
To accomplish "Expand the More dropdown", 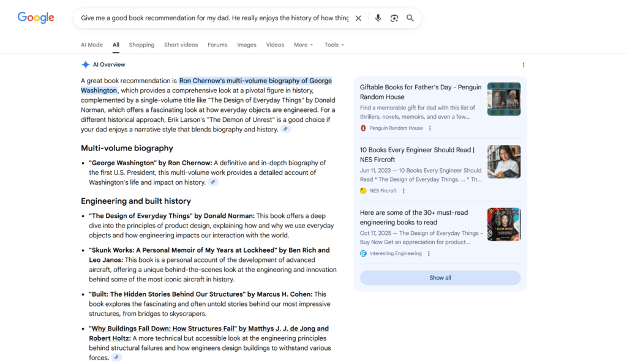I will point(303,45).
